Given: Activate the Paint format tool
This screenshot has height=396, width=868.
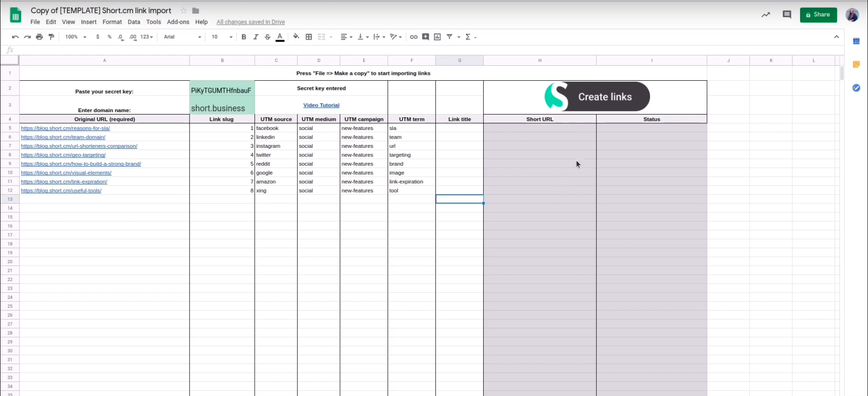Looking at the screenshot, I should (52, 37).
